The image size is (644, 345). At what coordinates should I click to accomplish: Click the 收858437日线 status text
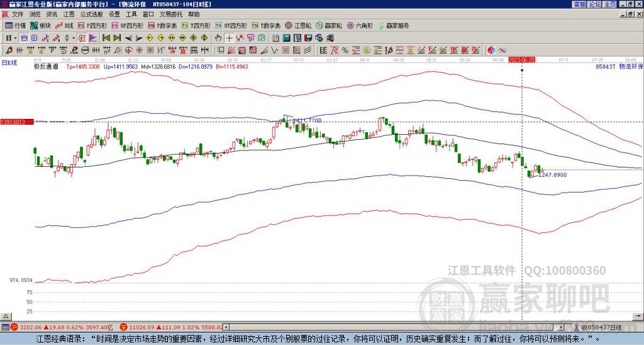click(x=601, y=327)
